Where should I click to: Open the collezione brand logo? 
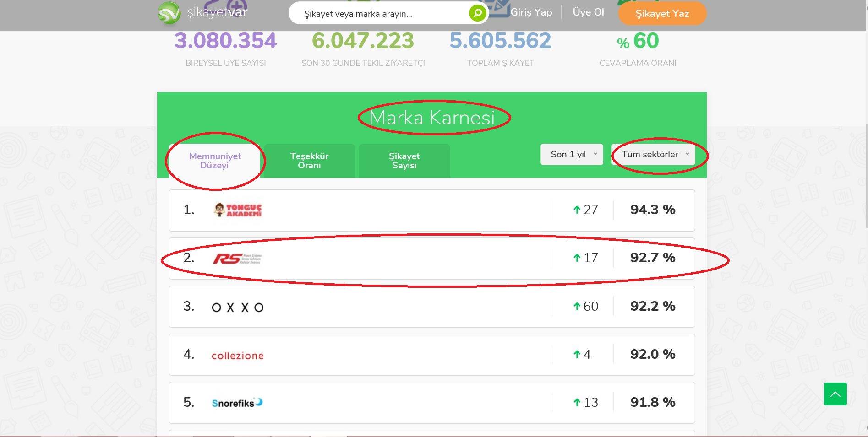tap(238, 356)
